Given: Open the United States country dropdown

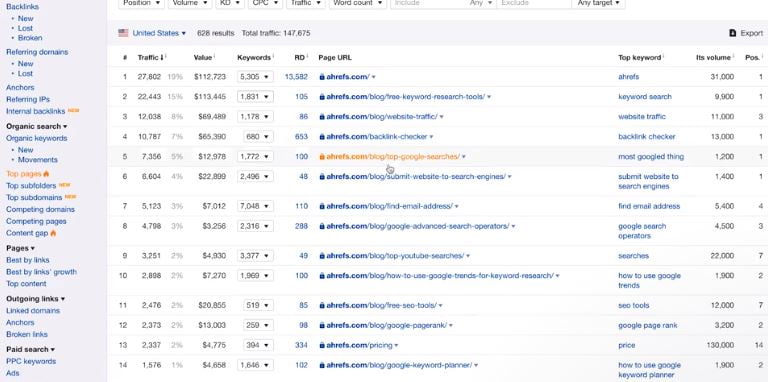Looking at the screenshot, I should pos(159,33).
